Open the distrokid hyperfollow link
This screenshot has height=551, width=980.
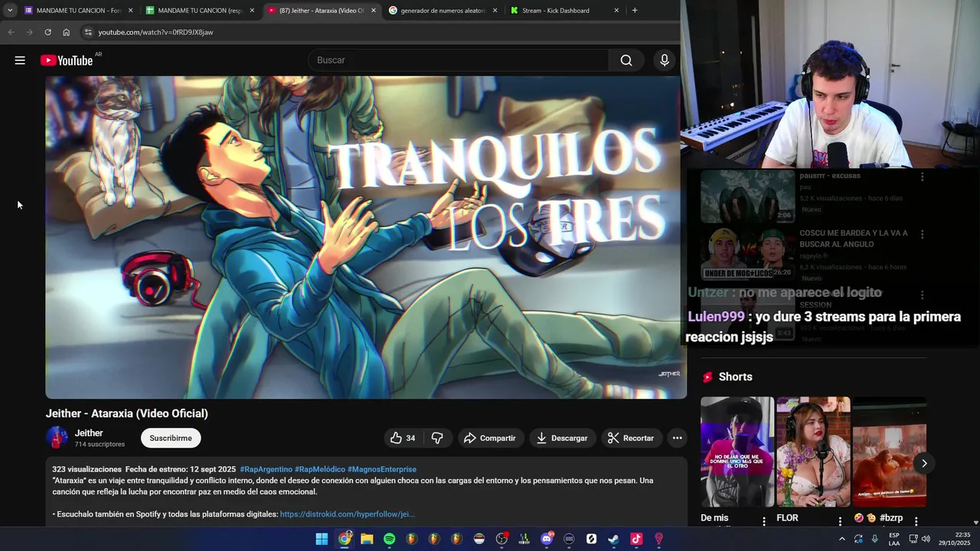click(x=348, y=514)
